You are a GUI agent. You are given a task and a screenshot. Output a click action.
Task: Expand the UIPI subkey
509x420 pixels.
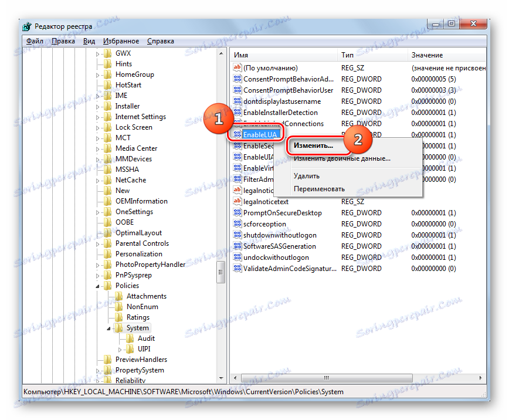pyautogui.click(x=120, y=350)
